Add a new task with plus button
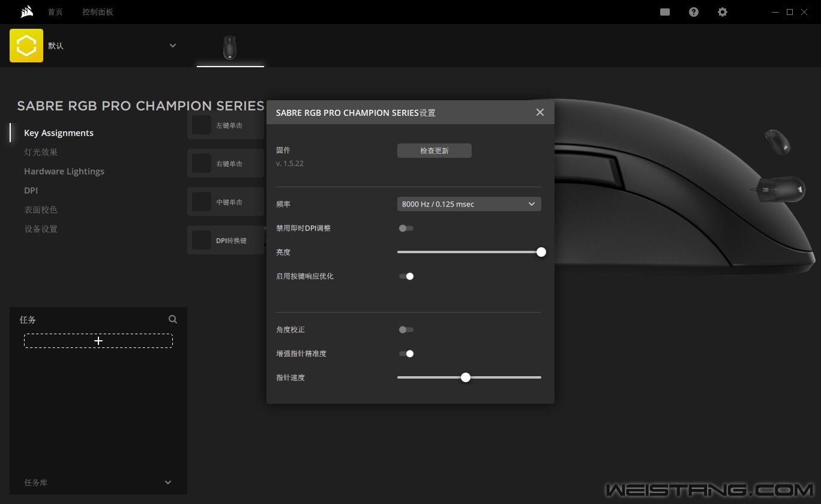The image size is (821, 504). pos(98,341)
